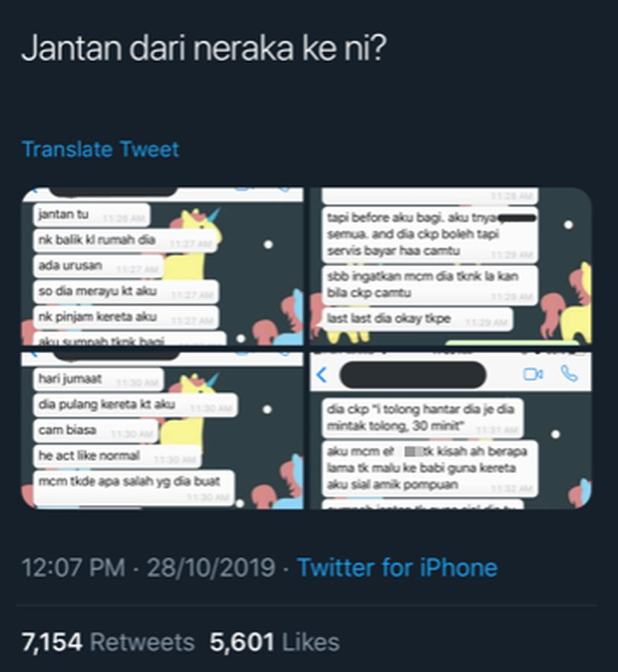Tap the video call icon in chat header
Viewport: 618px width, 672px height.
pyautogui.click(x=533, y=375)
